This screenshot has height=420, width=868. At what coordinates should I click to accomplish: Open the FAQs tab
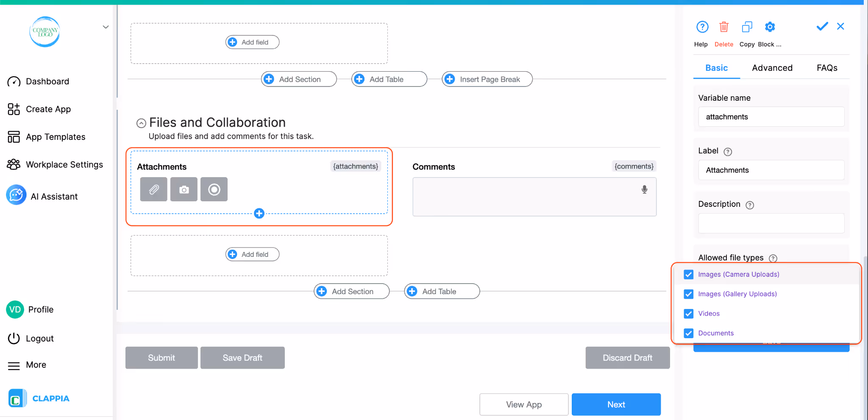tap(826, 68)
